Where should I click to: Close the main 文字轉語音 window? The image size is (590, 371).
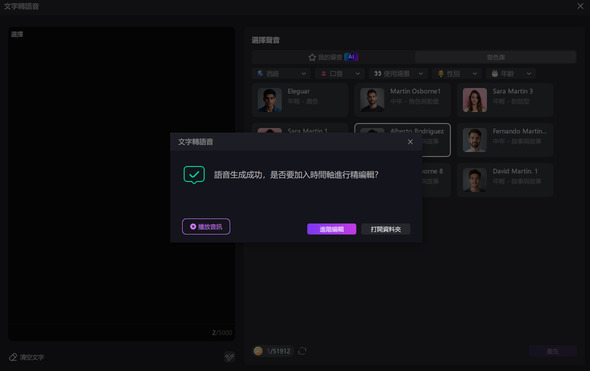tap(580, 6)
